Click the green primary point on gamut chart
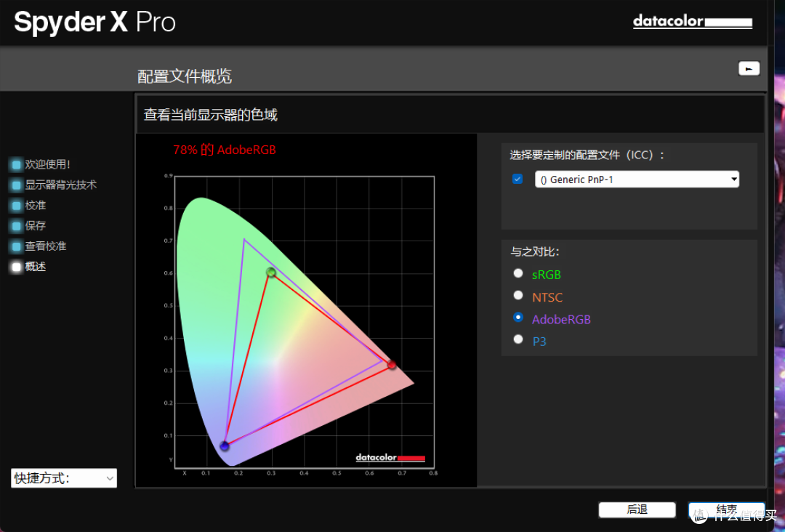Viewport: 785px width, 532px height. coord(271,273)
